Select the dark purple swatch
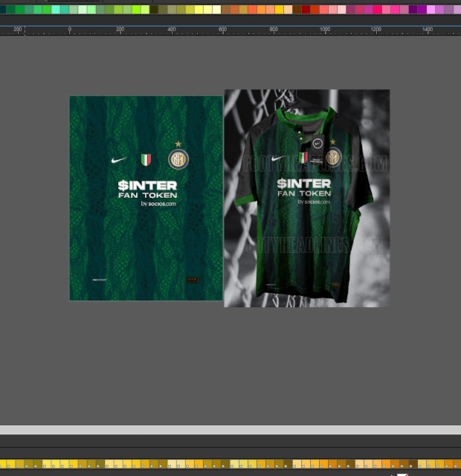Image resolution: width=461 pixels, height=476 pixels. (413, 10)
